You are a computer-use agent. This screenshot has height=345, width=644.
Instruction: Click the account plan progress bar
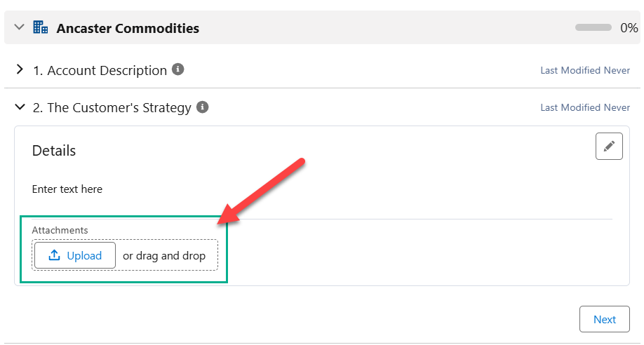593,28
